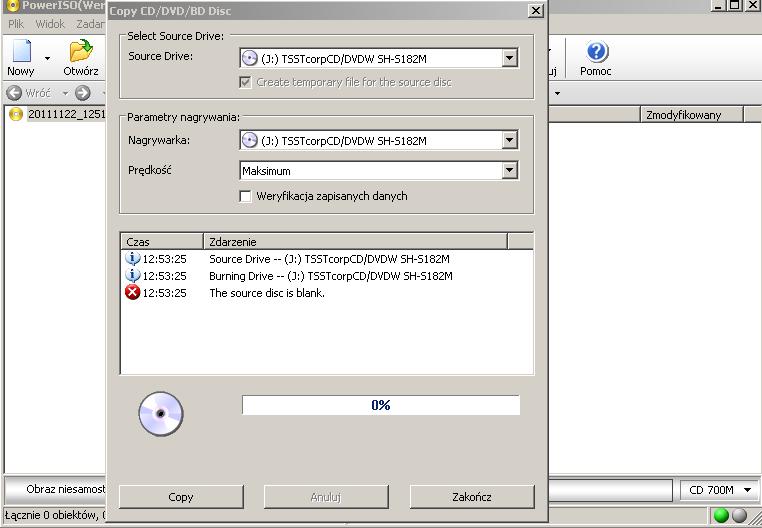Click the Copy button
This screenshot has height=528, width=762.
click(181, 497)
